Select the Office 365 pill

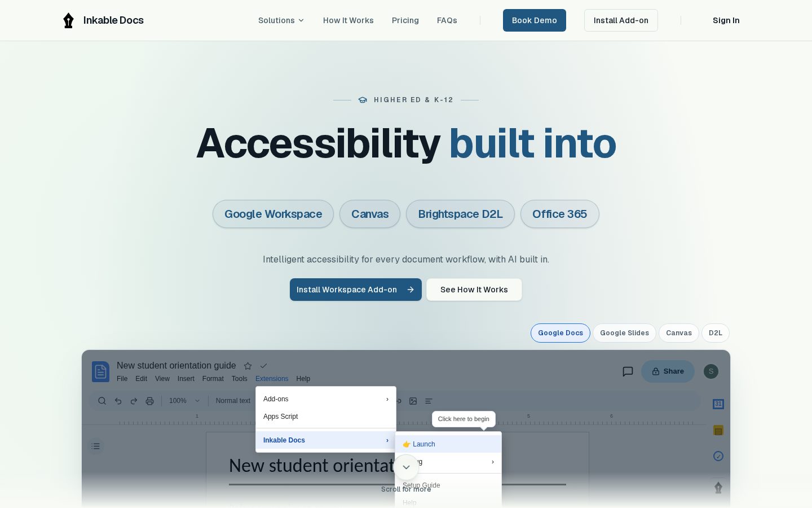click(x=560, y=214)
